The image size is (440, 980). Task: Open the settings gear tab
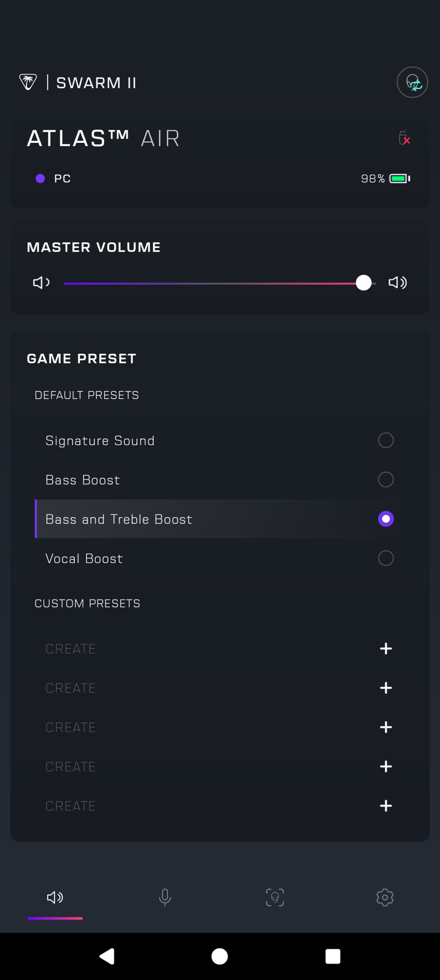click(385, 897)
